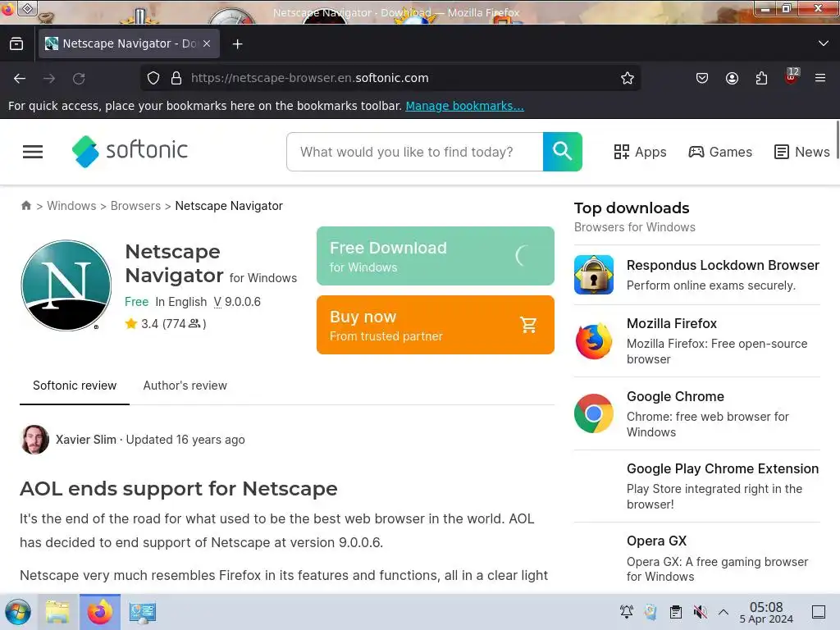Screen dimensions: 840x630
Task: Open a new tab with the plus button
Action: [x=237, y=44]
